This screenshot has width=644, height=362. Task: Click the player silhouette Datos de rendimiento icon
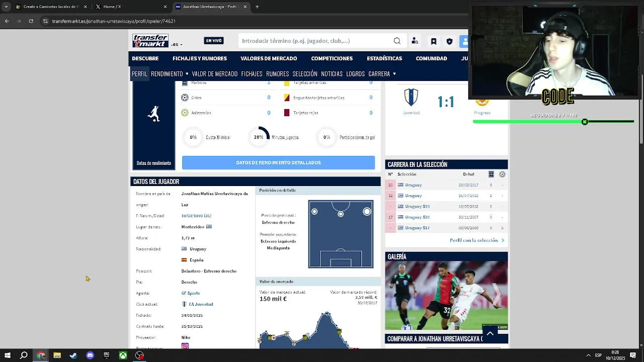154,114
